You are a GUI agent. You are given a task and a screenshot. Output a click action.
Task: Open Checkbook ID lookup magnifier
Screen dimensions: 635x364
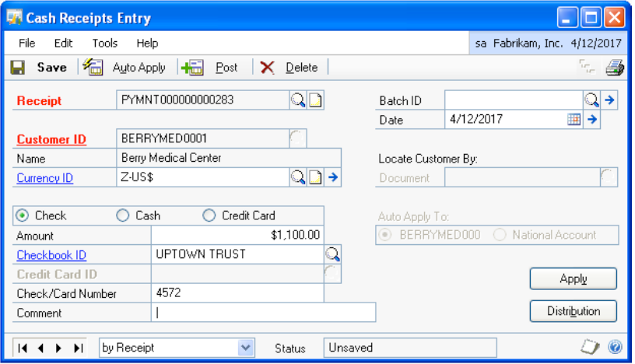tap(332, 254)
